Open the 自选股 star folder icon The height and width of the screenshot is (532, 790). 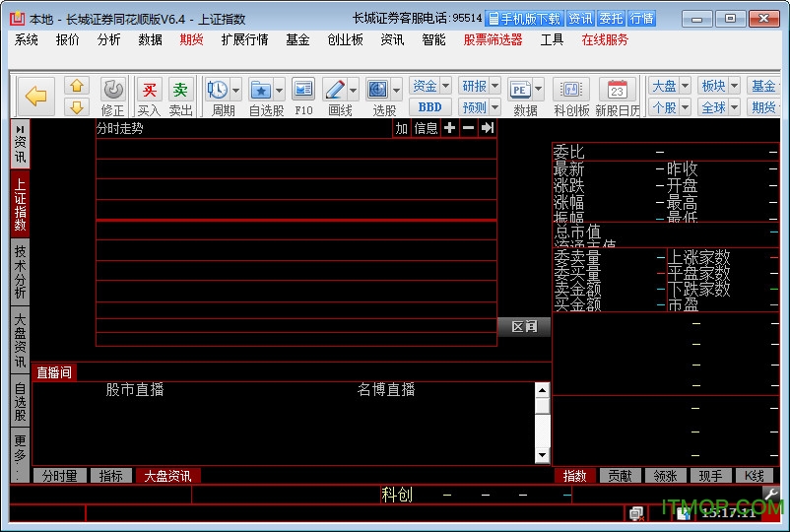(x=261, y=91)
